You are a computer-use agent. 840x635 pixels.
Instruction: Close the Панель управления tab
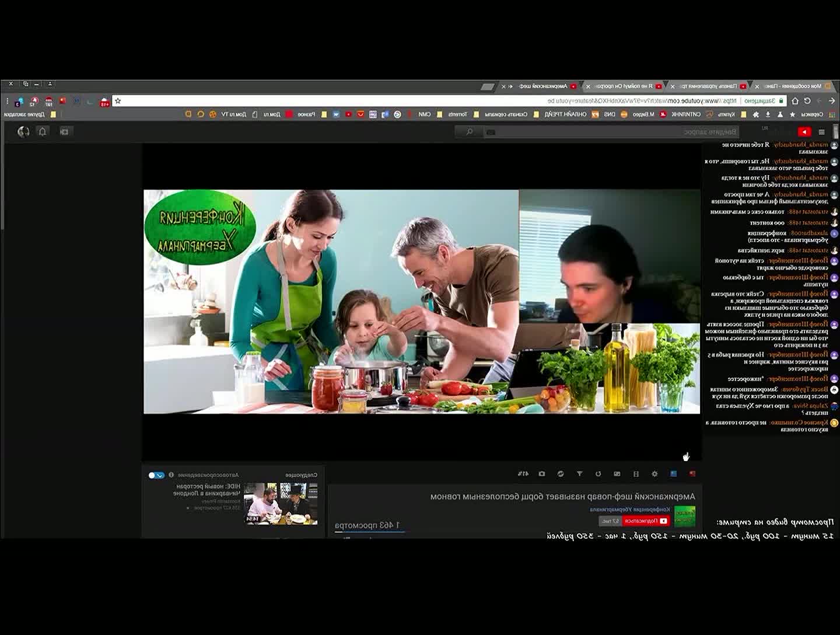[673, 86]
